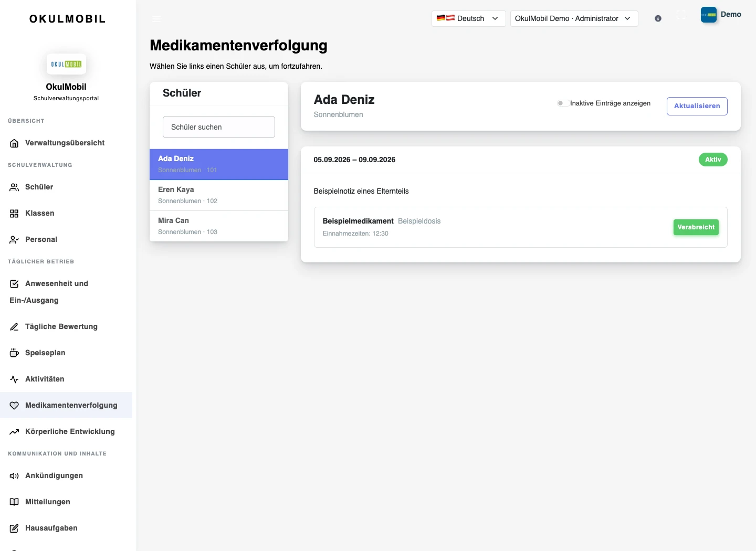The width and height of the screenshot is (756, 551).
Task: Select Ada Deniz in student list
Action: (219, 164)
